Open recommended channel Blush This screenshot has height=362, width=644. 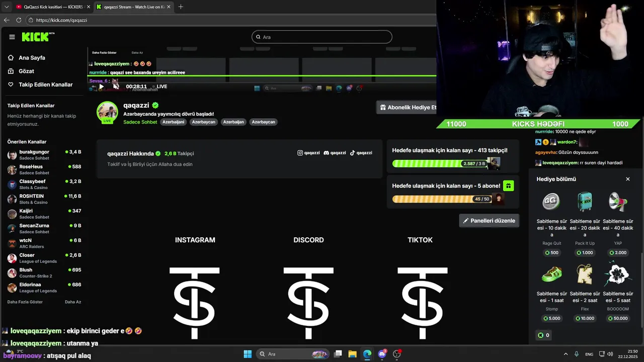click(x=44, y=273)
